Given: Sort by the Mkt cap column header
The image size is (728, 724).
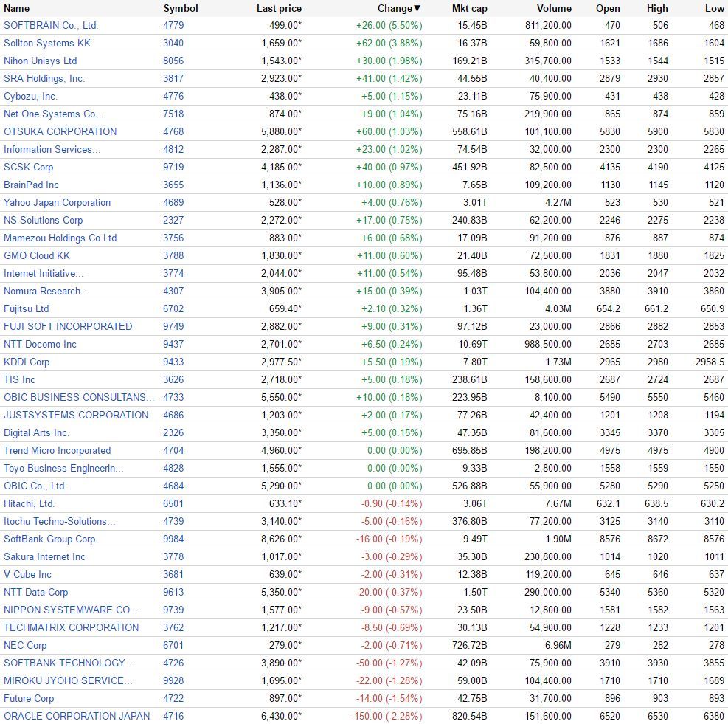Looking at the screenshot, I should (x=469, y=8).
